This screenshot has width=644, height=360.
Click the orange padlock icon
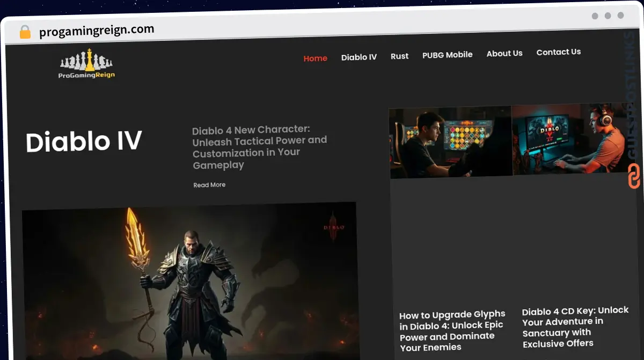coord(25,32)
